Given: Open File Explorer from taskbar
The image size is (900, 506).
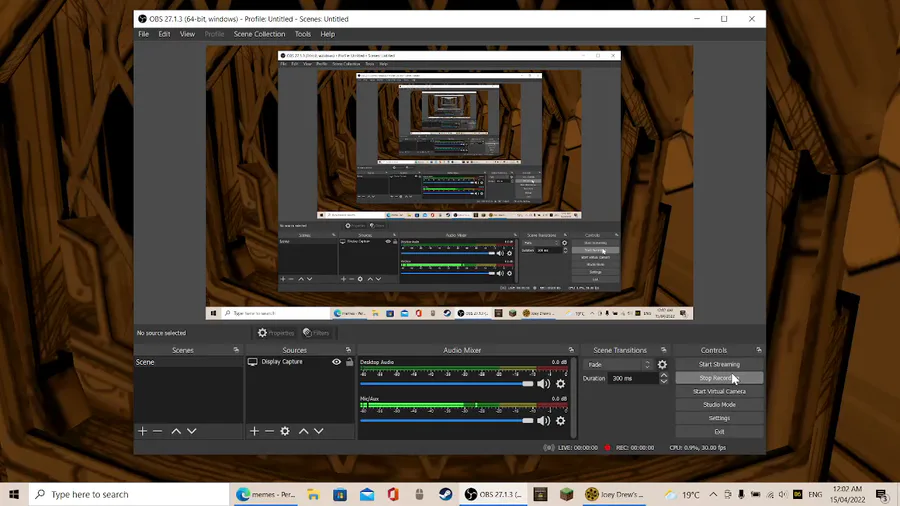Looking at the screenshot, I should tap(313, 494).
